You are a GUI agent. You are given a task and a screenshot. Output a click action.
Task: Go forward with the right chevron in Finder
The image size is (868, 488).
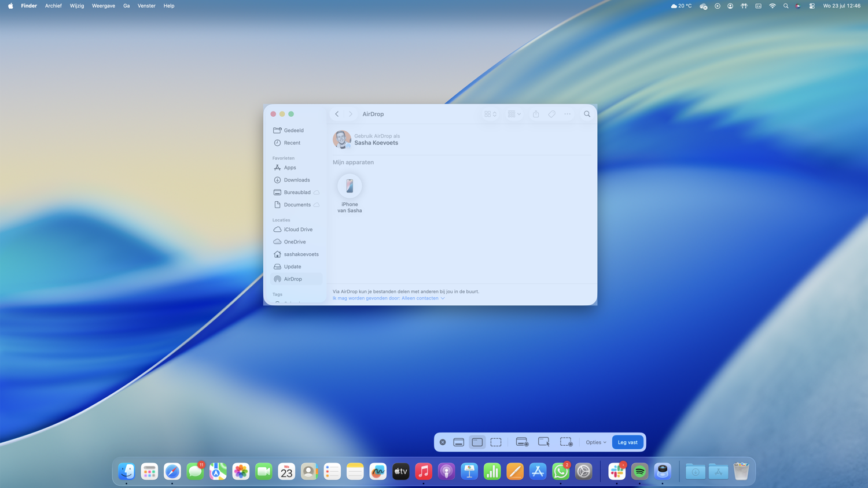(351, 114)
